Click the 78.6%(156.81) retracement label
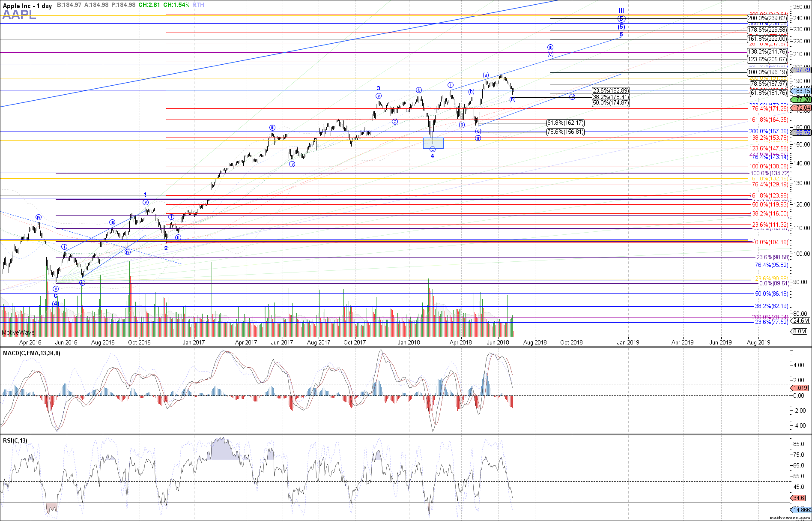This screenshot has height=521, width=812. tap(565, 132)
